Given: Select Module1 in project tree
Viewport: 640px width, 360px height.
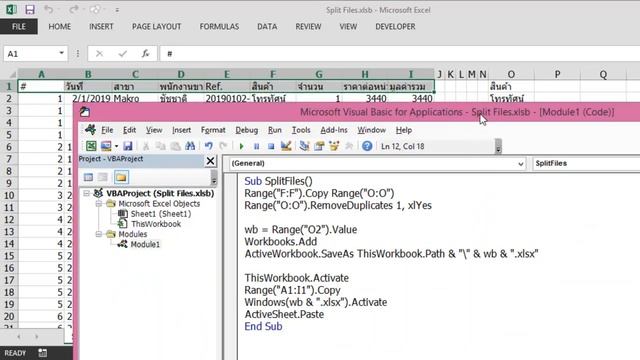Looking at the screenshot, I should pyautogui.click(x=145, y=244).
